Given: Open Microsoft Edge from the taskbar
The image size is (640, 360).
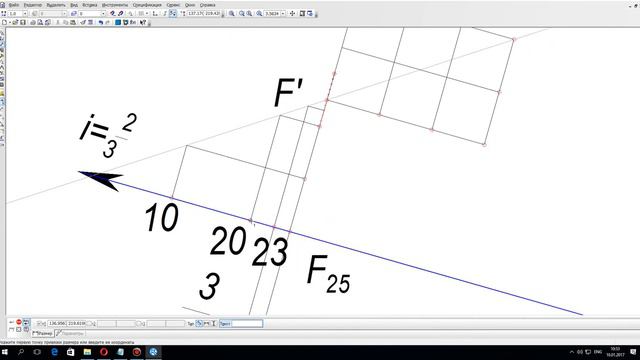Looking at the screenshot, I should (54, 352).
